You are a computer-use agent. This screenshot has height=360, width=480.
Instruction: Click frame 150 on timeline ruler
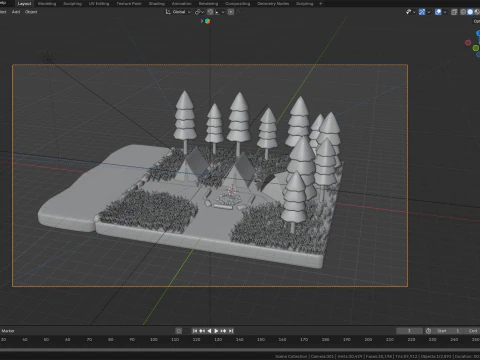pos(261,339)
